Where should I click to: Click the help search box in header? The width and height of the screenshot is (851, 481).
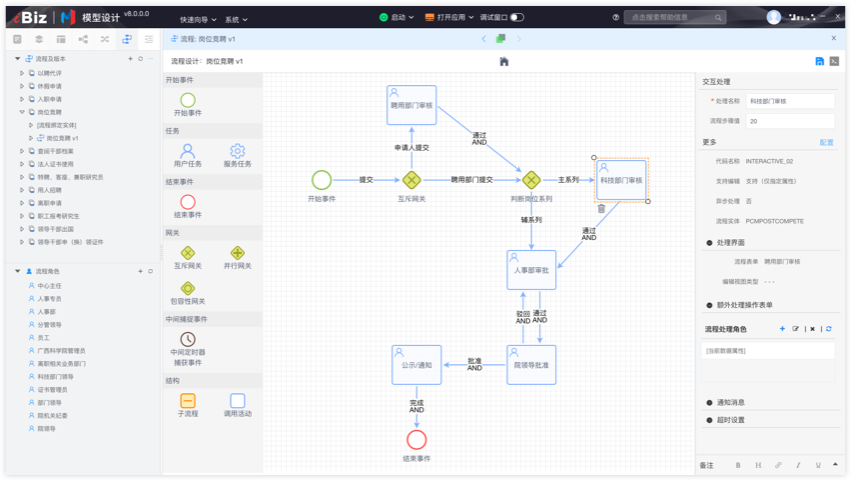pyautogui.click(x=675, y=17)
